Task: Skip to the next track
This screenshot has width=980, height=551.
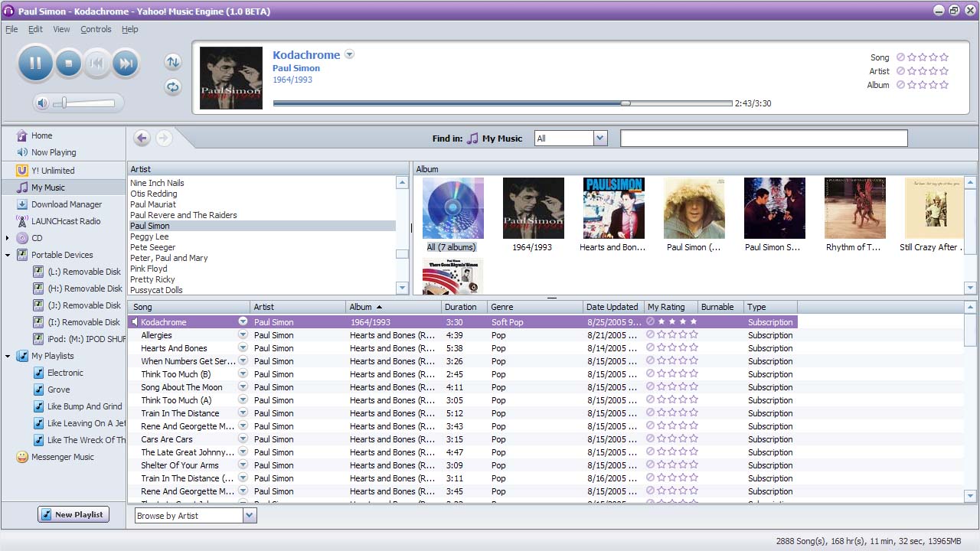Action: click(x=126, y=64)
